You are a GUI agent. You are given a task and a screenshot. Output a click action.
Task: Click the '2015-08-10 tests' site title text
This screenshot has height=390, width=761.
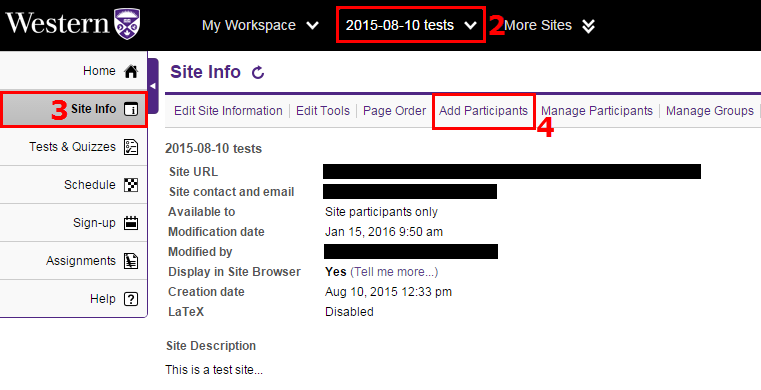214,148
